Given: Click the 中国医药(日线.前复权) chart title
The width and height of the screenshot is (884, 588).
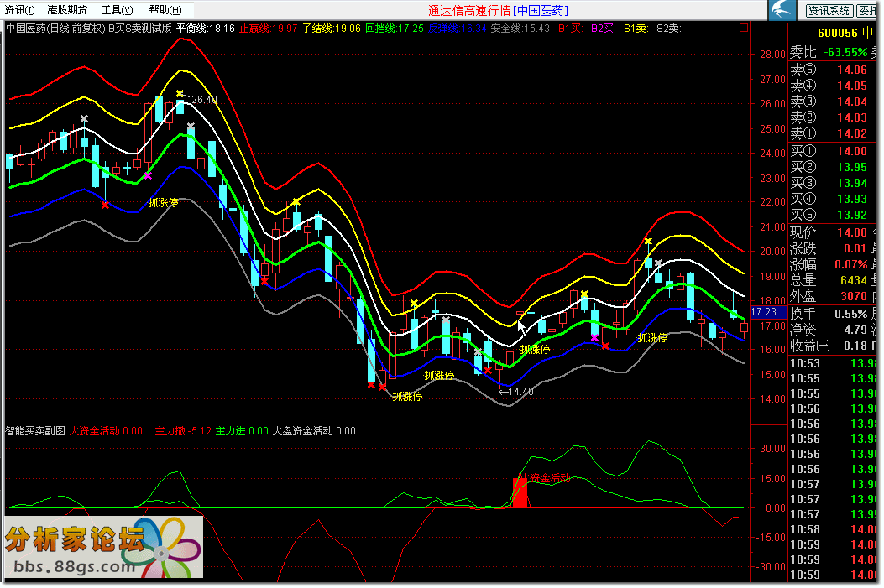Looking at the screenshot, I should (x=55, y=29).
